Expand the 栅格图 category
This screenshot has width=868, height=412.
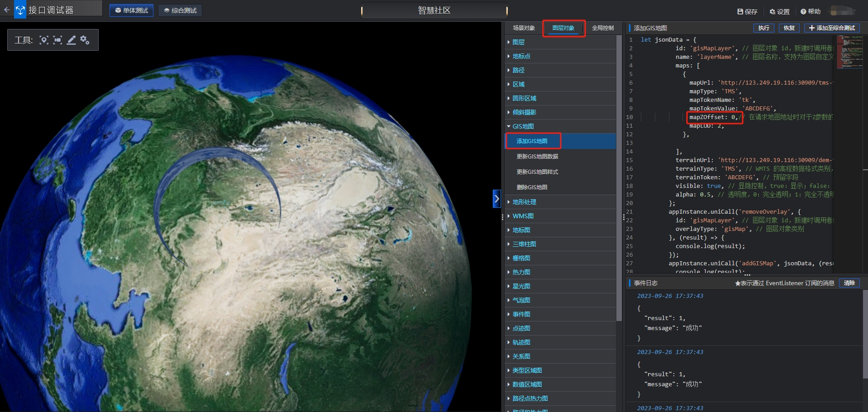560,258
